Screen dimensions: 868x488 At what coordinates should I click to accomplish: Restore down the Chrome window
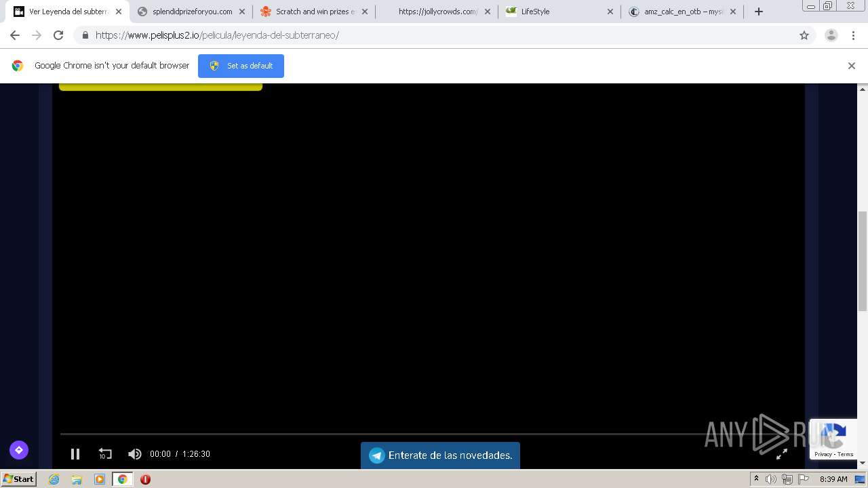[828, 6]
